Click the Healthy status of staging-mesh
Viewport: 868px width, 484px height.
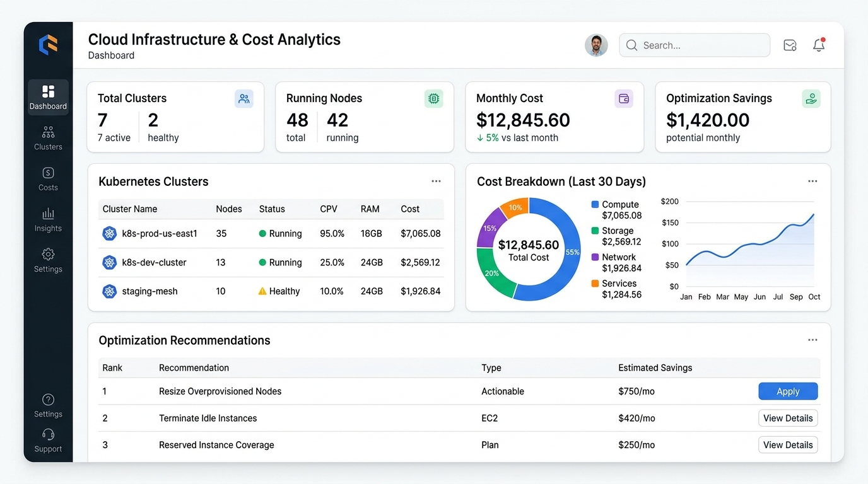point(284,292)
